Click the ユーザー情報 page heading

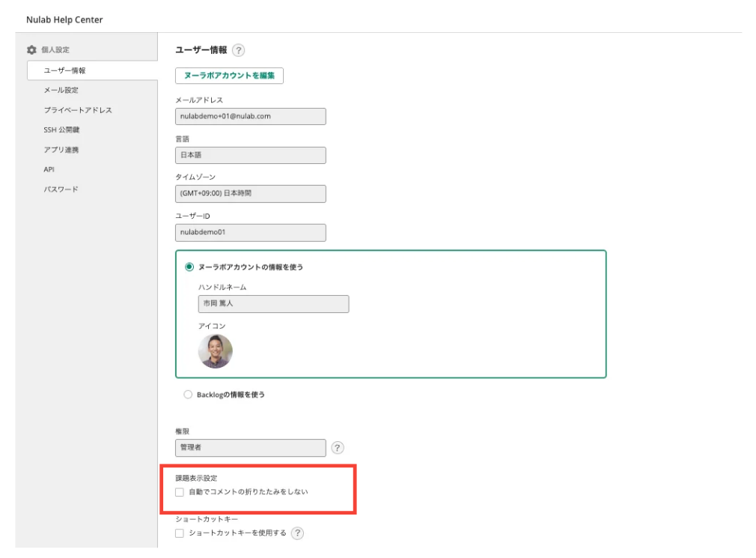pyautogui.click(x=201, y=49)
